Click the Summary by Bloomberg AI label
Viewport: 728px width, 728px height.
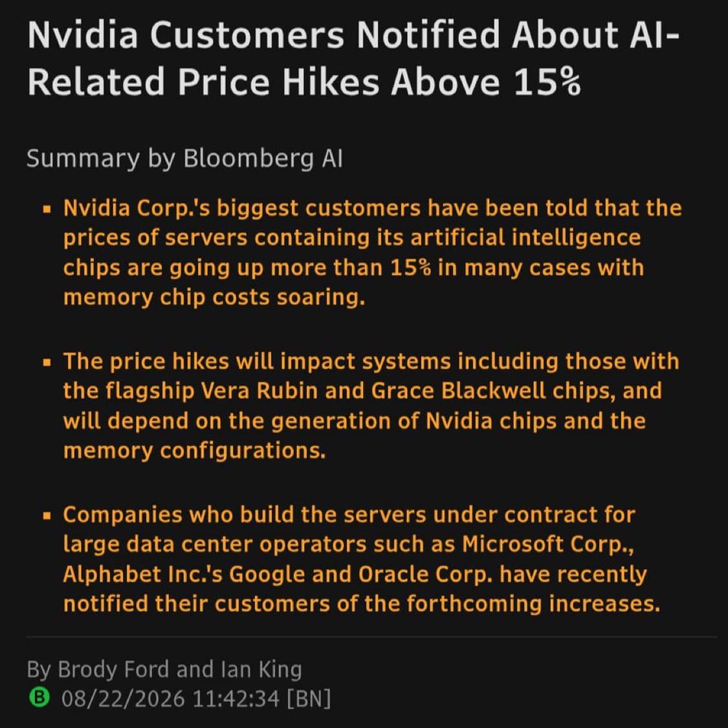pos(185,159)
